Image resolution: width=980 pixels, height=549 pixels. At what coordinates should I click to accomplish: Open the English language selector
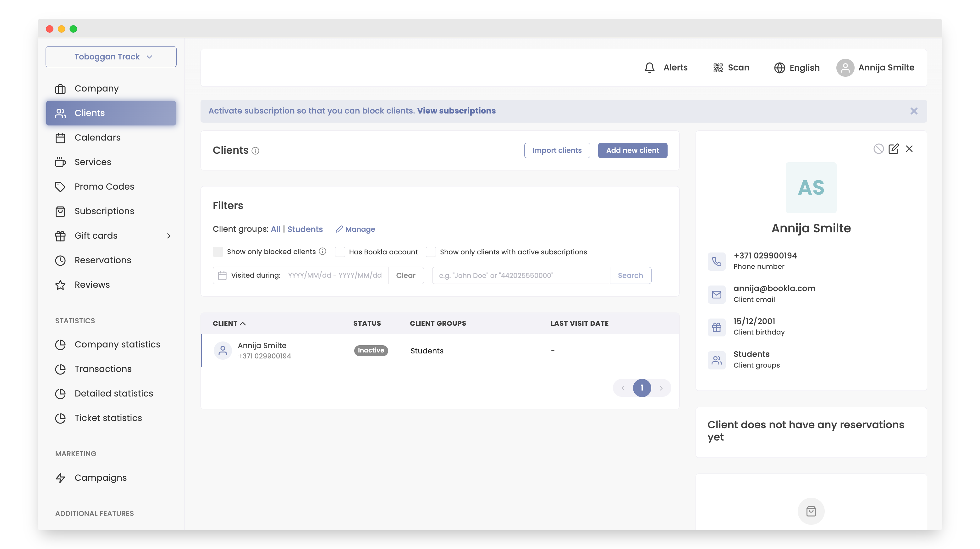click(x=797, y=68)
